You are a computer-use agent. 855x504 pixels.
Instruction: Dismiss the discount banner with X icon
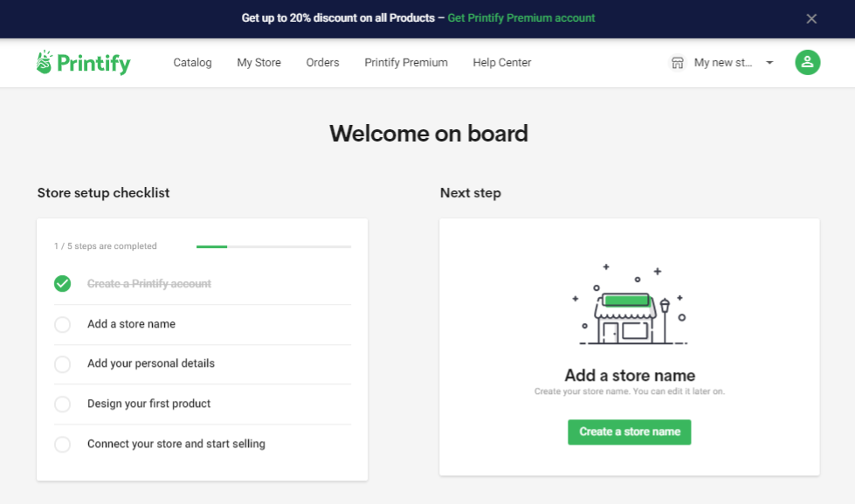tap(811, 18)
